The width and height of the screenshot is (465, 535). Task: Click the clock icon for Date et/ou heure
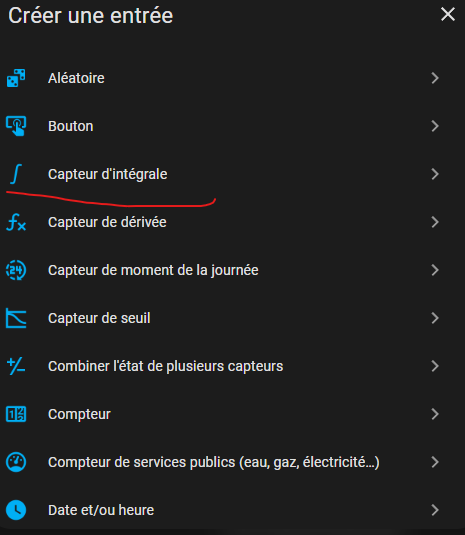16,510
